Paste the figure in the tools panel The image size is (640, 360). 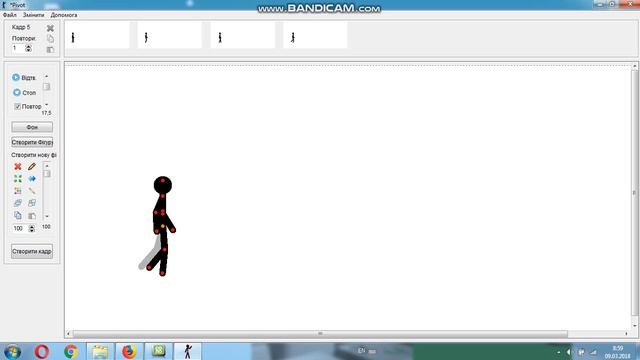[x=32, y=215]
